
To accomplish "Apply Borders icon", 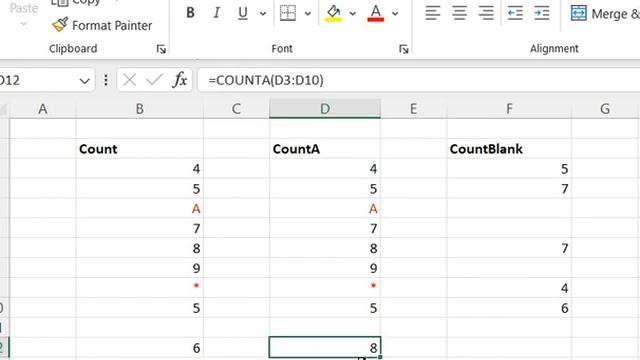I will pos(288,13).
